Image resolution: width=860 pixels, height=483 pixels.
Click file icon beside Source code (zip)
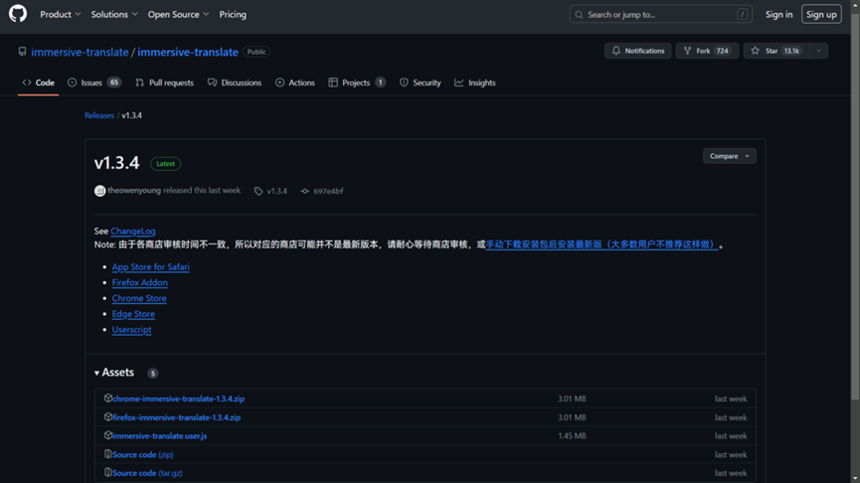coord(108,454)
